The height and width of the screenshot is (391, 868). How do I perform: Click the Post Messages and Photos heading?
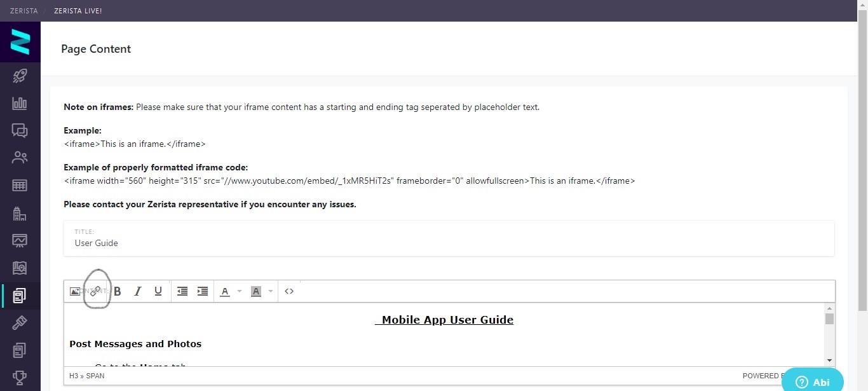pyautogui.click(x=135, y=344)
